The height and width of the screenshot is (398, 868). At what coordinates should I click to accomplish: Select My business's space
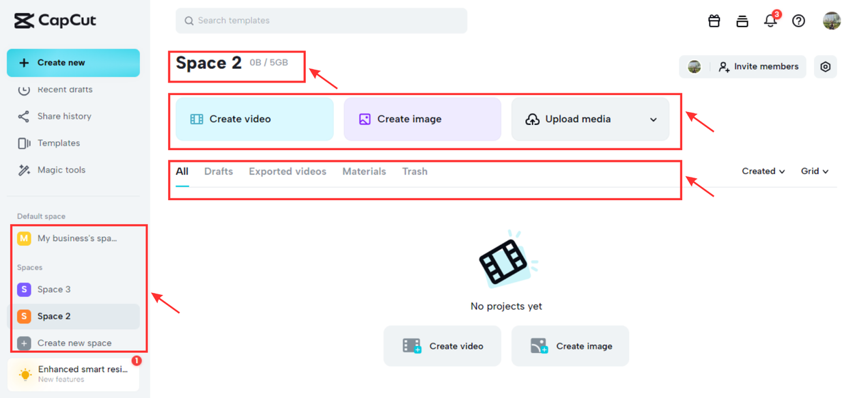73,238
